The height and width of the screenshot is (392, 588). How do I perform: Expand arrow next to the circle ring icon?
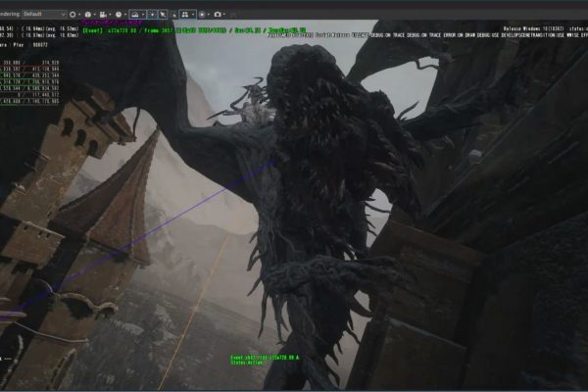pos(79,15)
